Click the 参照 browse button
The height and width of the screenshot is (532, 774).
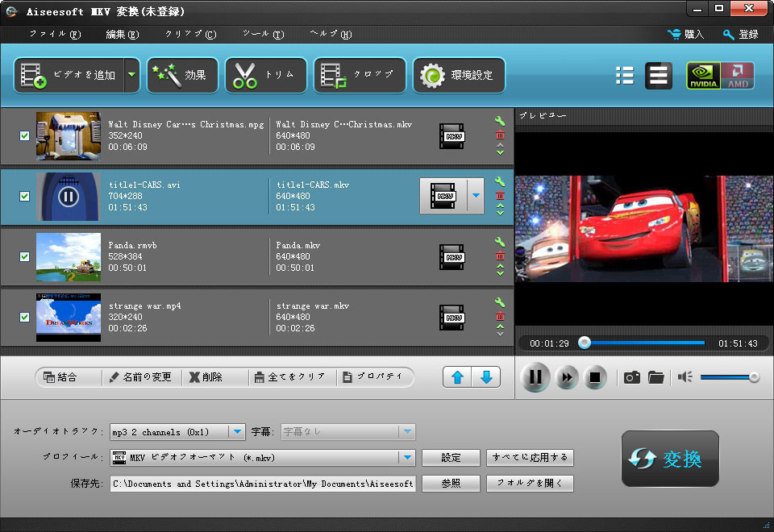click(451, 484)
